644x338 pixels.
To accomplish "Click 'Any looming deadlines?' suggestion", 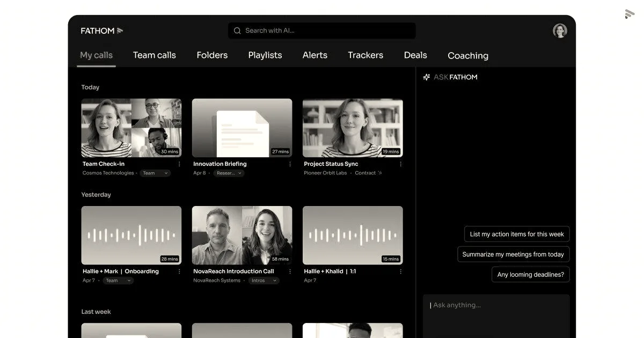I will pyautogui.click(x=531, y=275).
